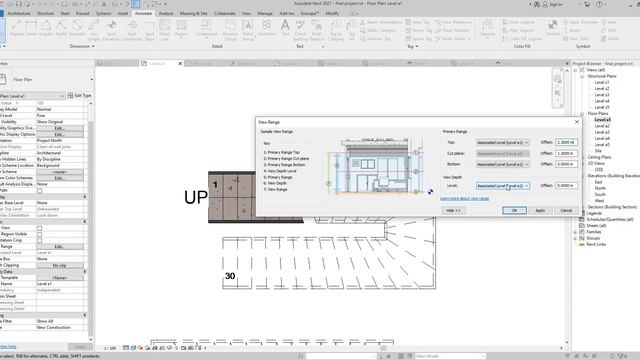
Task: Select the Radial dimension tool
Action: pyautogui.click(x=61, y=29)
